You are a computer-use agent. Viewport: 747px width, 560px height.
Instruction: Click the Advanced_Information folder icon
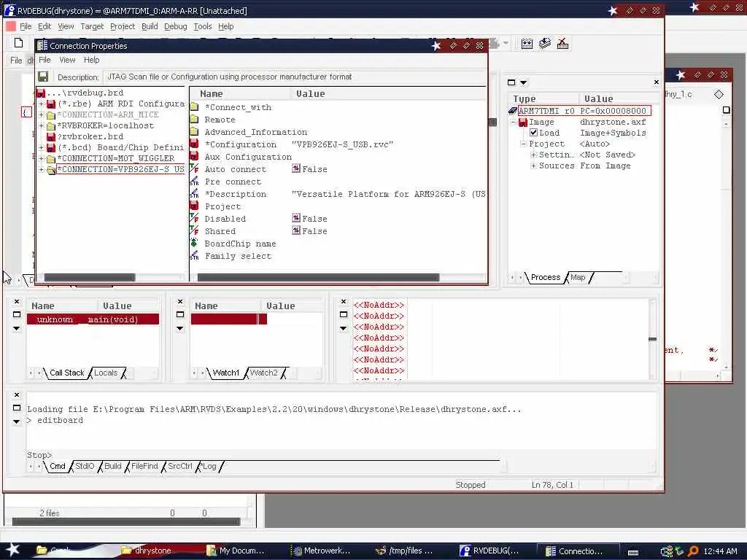click(194, 131)
